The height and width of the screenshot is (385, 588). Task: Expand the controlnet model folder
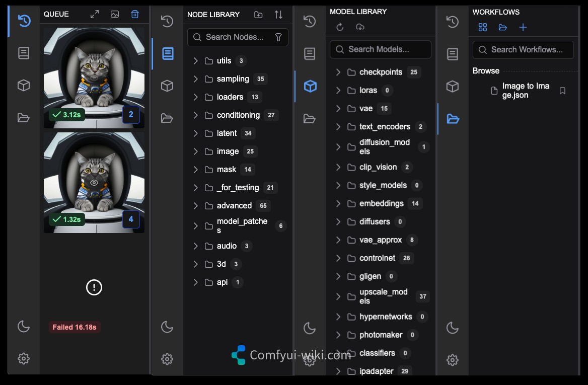(338, 258)
